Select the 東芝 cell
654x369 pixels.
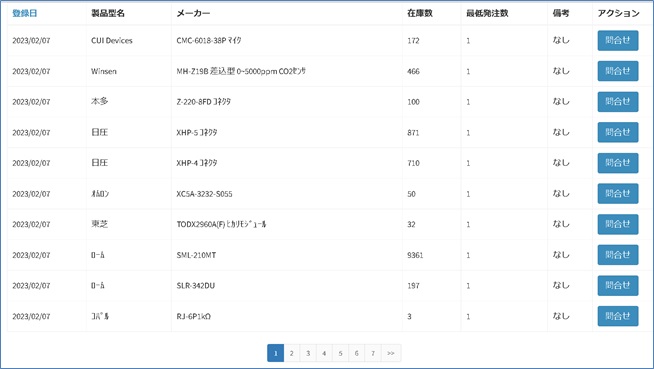[x=99, y=224]
